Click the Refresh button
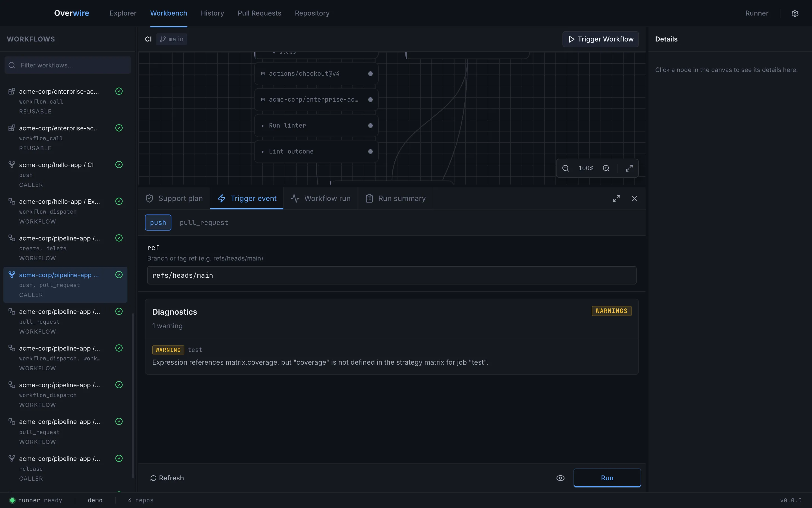The width and height of the screenshot is (812, 508). (x=167, y=478)
